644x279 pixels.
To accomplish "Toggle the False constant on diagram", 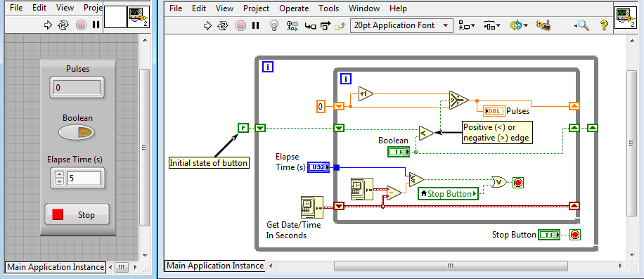I will (x=243, y=128).
